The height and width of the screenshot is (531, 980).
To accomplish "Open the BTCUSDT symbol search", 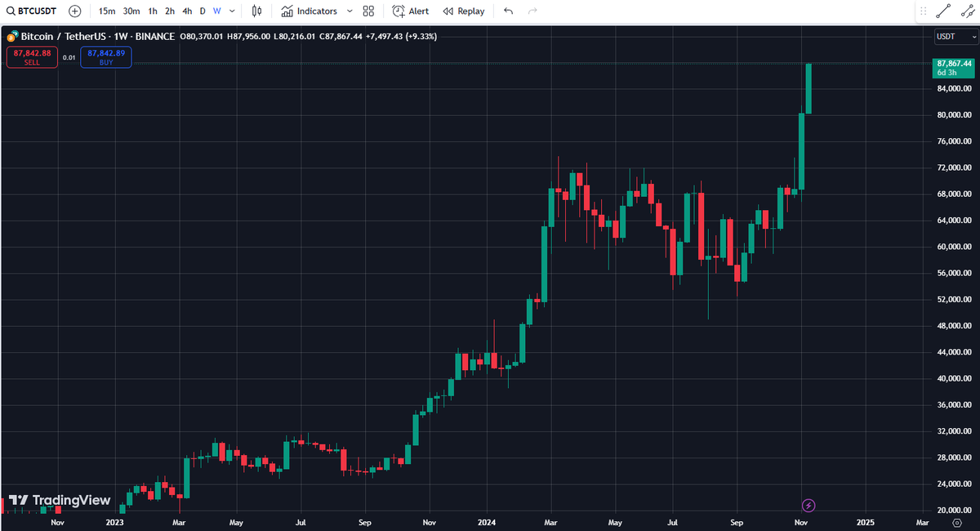I will tap(31, 11).
